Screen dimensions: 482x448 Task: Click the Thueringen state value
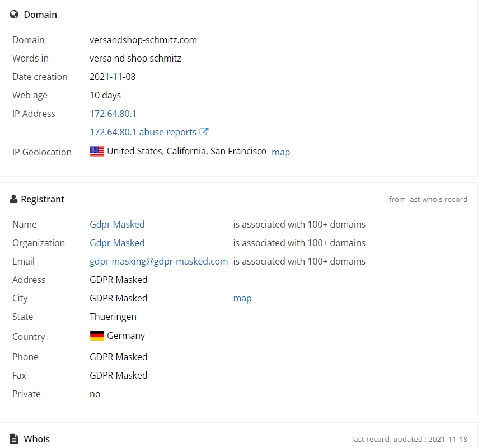pyautogui.click(x=113, y=317)
